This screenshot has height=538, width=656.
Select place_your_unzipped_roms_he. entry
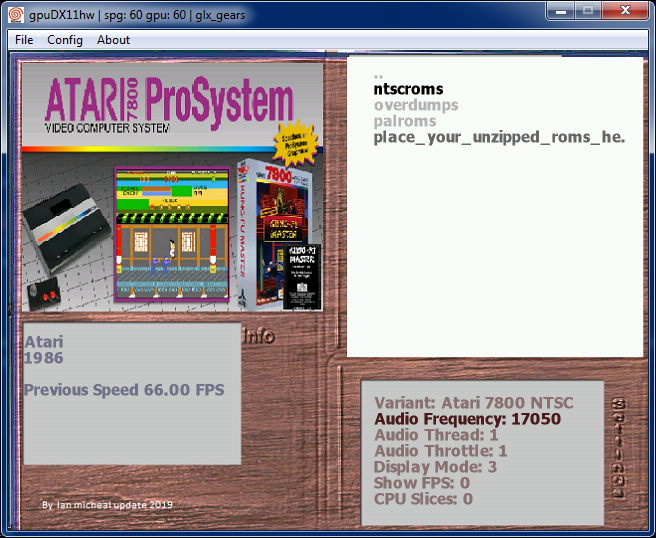[499, 137]
